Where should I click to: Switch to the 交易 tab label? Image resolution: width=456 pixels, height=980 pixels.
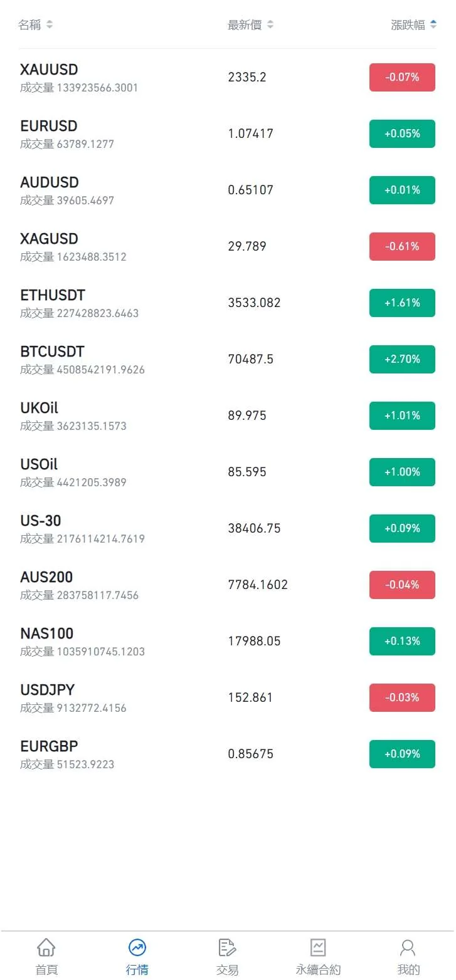tap(227, 970)
